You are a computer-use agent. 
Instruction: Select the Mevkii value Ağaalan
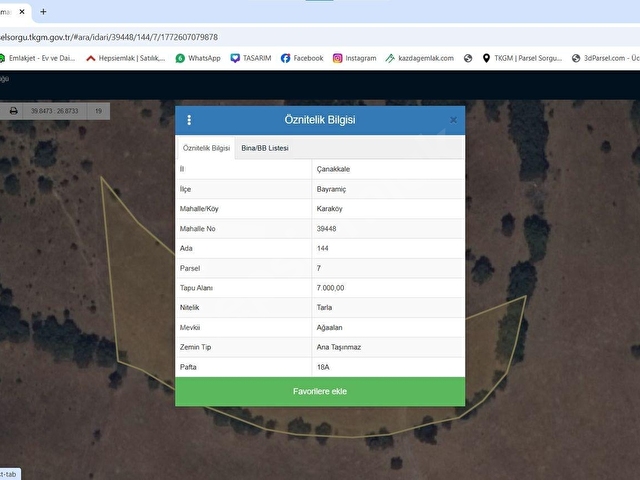coord(329,327)
